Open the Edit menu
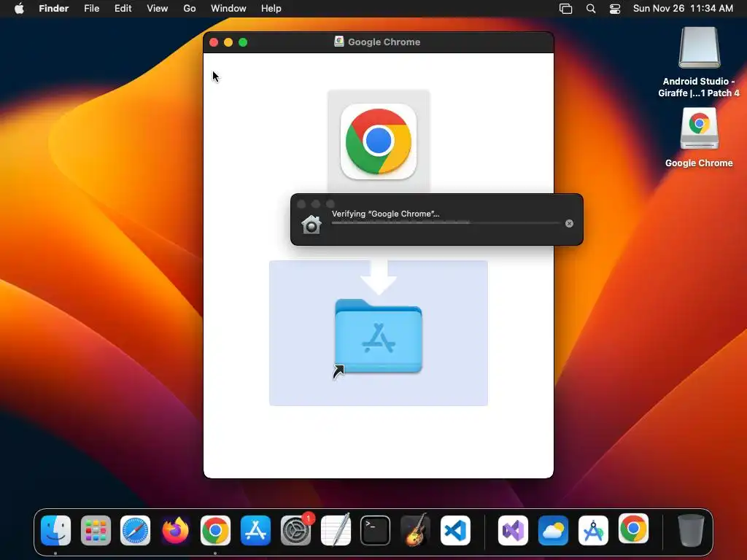747x560 pixels. coord(123,9)
